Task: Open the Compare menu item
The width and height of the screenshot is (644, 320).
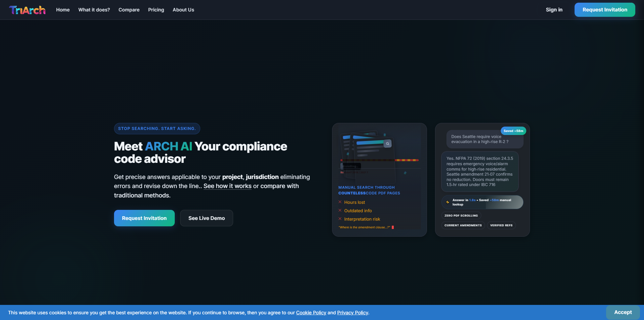Action: [x=129, y=10]
